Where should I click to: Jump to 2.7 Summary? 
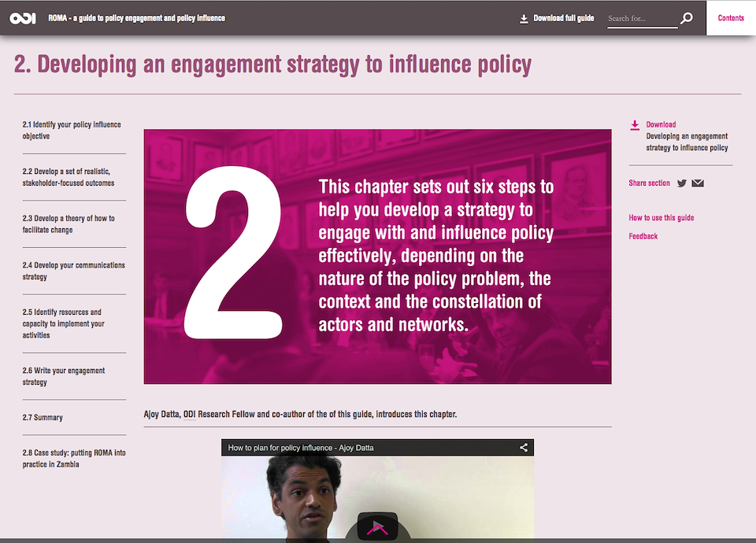coord(43,417)
